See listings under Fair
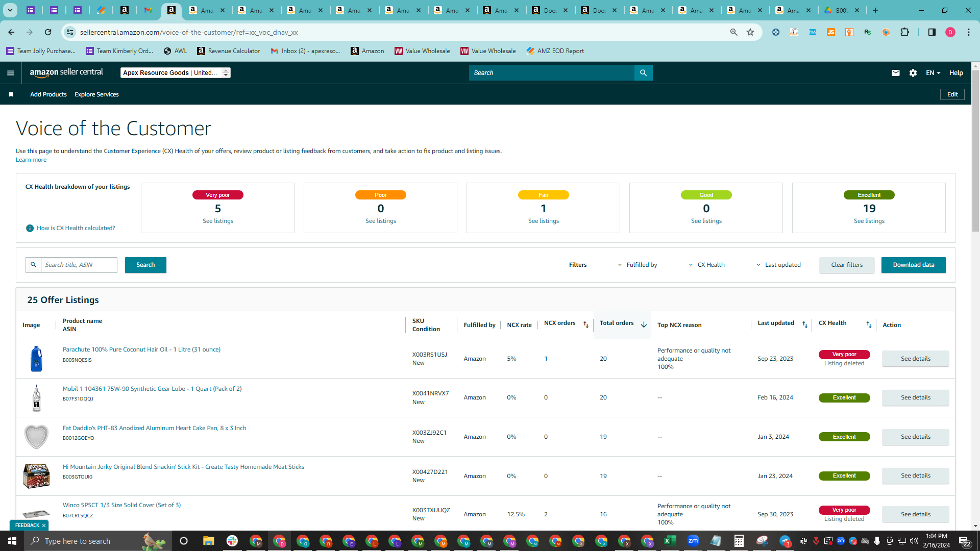 [x=544, y=221]
